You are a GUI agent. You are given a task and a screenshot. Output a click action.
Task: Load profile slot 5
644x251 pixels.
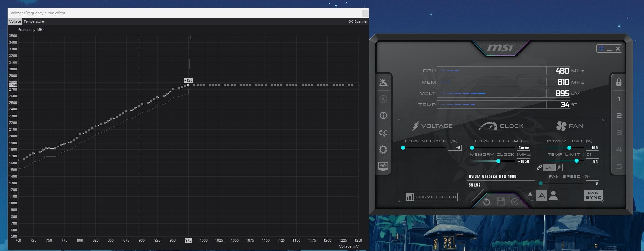619,166
